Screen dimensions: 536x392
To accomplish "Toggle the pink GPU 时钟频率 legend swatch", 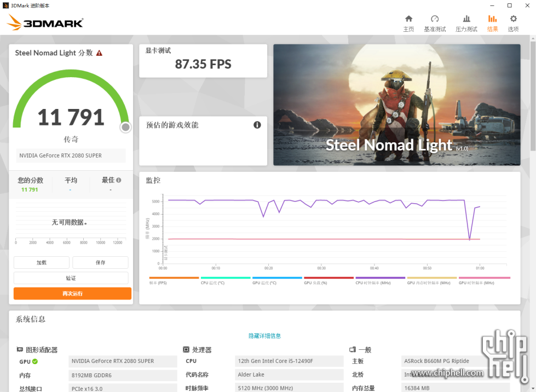I will coord(485,278).
